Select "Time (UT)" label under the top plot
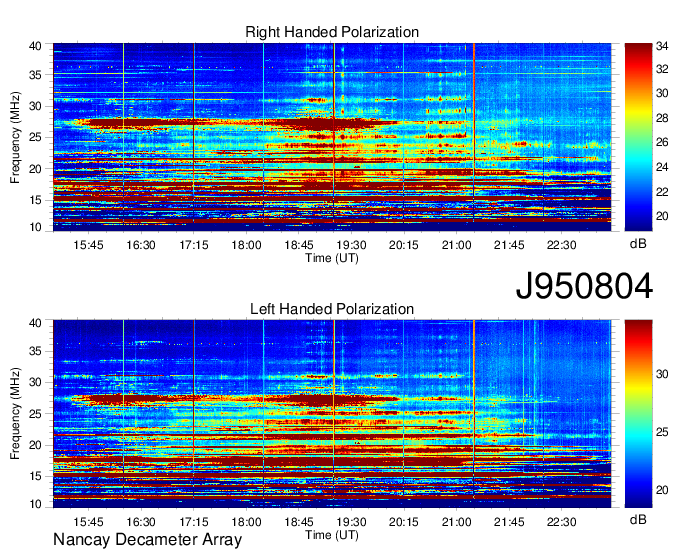 (332, 258)
